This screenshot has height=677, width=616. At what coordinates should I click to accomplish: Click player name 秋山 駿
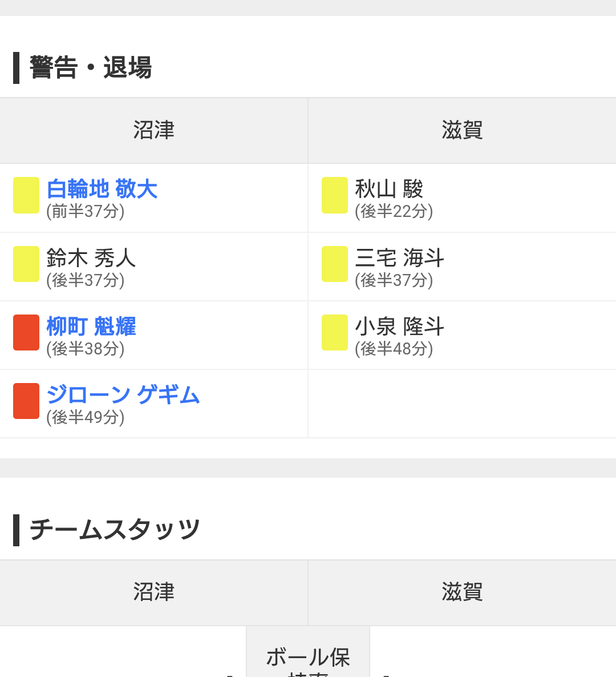coord(389,189)
